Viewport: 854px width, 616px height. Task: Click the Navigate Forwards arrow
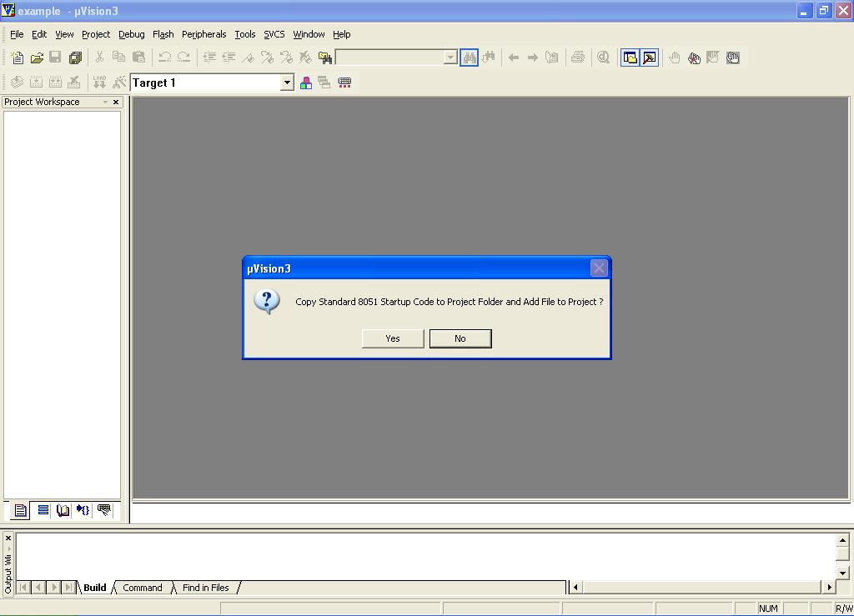(x=533, y=58)
